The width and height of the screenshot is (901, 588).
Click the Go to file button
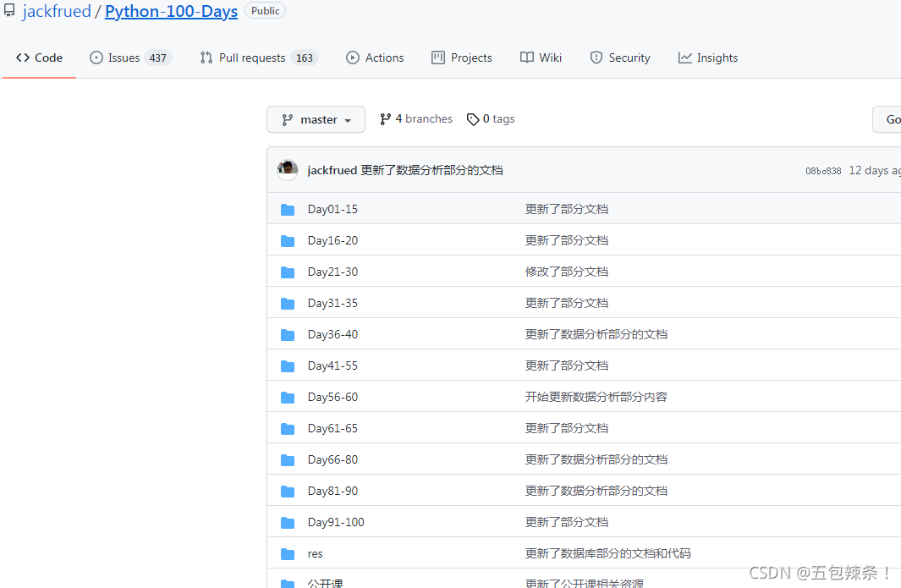887,119
